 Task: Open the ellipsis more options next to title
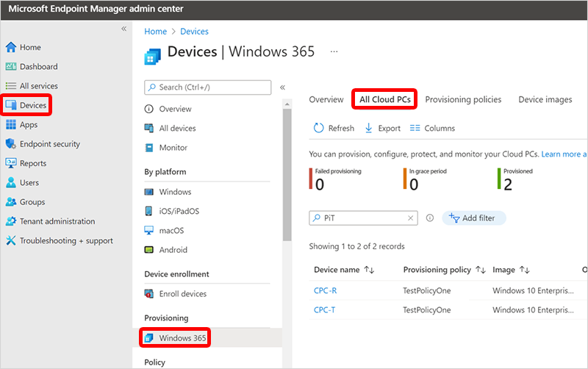[x=334, y=51]
